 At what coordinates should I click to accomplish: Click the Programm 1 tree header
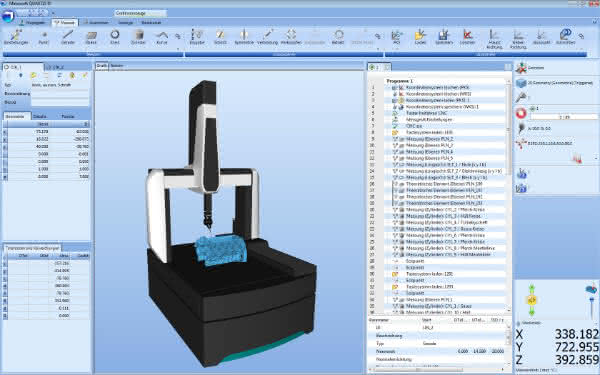pyautogui.click(x=399, y=81)
